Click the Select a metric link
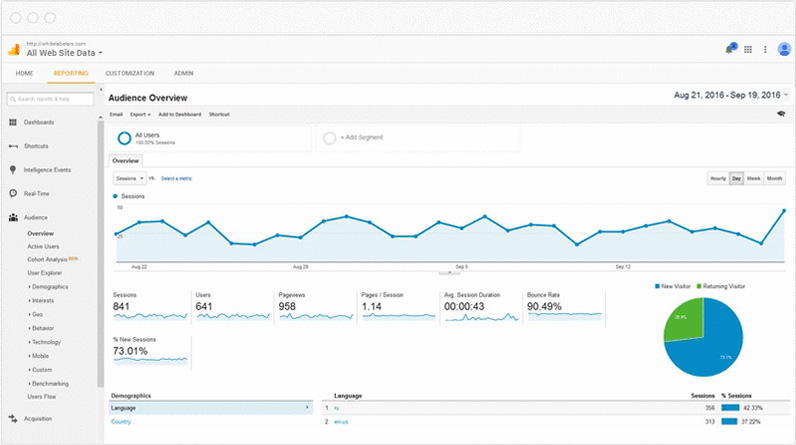The image size is (796, 445). (177, 179)
